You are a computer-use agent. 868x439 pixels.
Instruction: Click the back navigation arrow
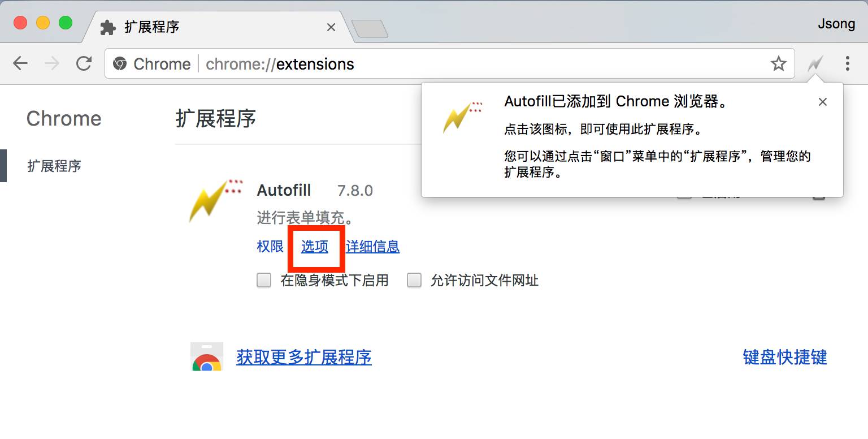click(x=20, y=63)
